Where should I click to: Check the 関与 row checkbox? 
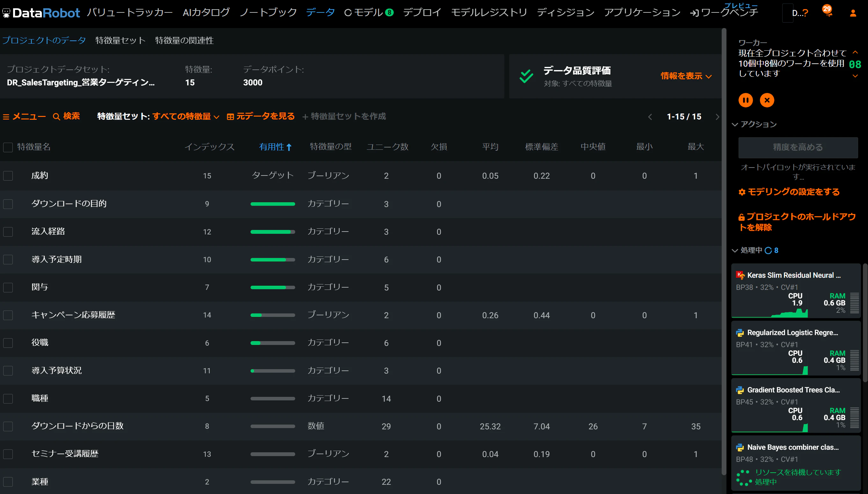[x=8, y=287]
